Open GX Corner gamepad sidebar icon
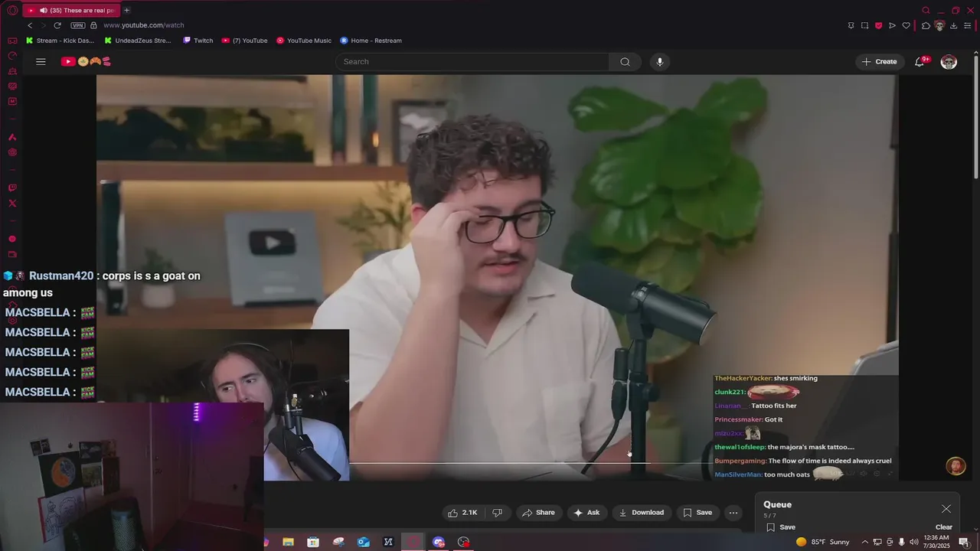This screenshot has width=980, height=551. tap(11, 41)
